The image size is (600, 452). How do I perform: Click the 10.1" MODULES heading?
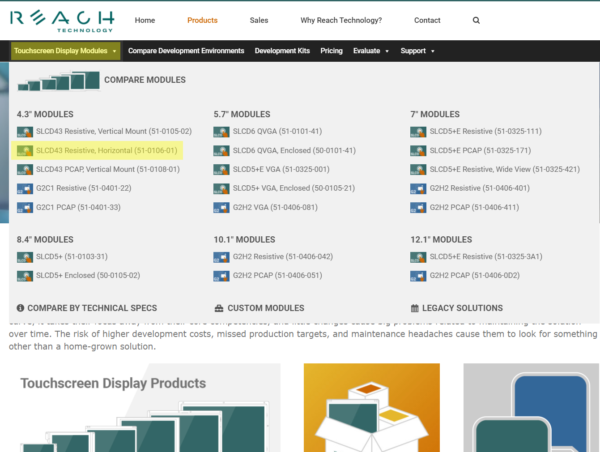pyautogui.click(x=245, y=240)
